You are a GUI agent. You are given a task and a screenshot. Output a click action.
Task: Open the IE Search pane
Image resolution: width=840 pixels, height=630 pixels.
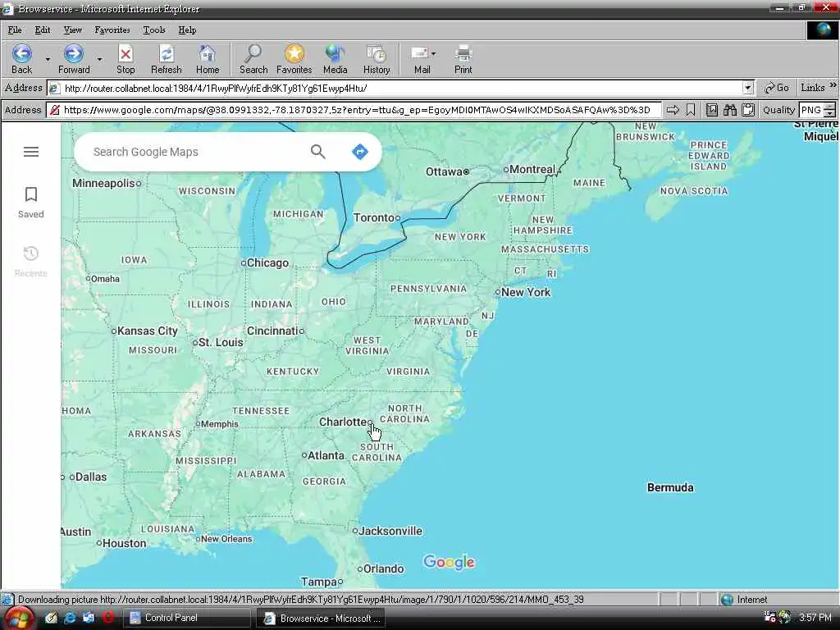(253, 59)
